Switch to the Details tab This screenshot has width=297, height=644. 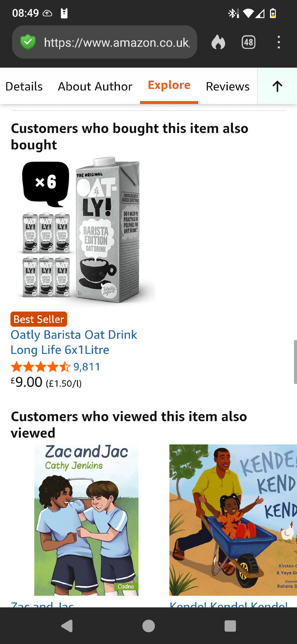(24, 86)
